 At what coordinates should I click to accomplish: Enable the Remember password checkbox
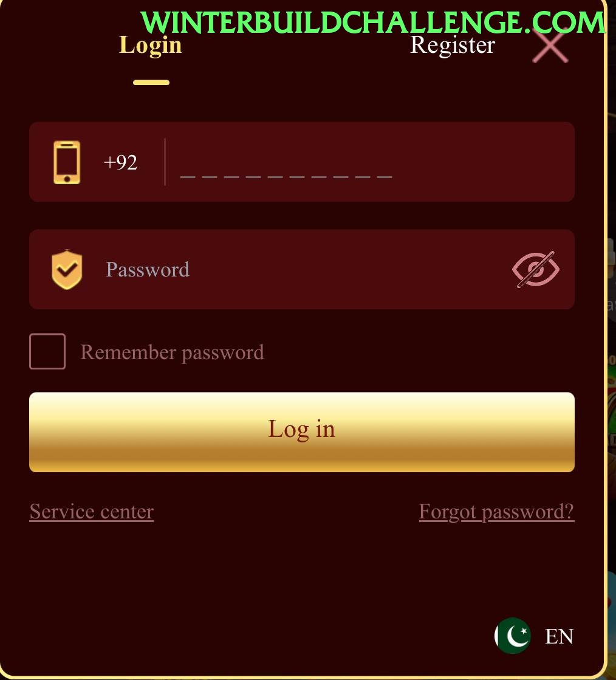click(x=47, y=351)
